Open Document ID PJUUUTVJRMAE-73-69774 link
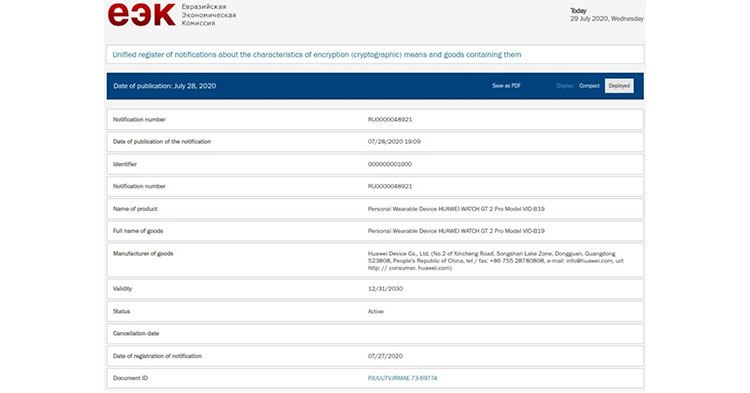750x393 pixels. click(402, 378)
